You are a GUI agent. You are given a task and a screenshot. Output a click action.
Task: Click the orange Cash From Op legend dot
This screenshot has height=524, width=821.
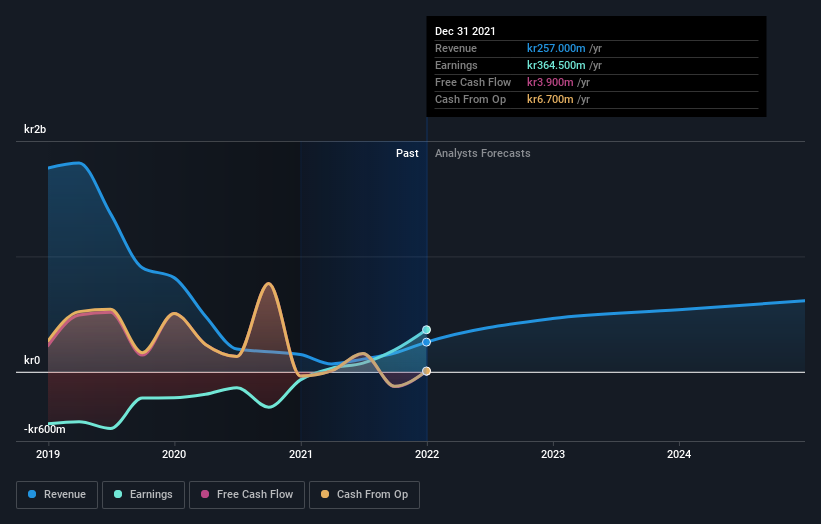[x=325, y=494]
